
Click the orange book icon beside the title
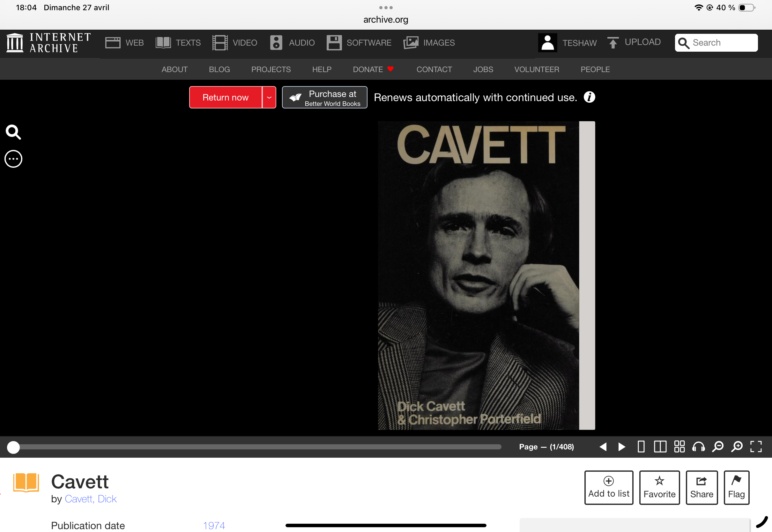tap(26, 483)
